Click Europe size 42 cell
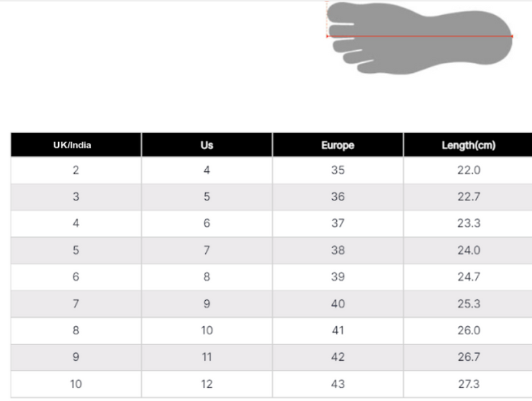 point(338,358)
